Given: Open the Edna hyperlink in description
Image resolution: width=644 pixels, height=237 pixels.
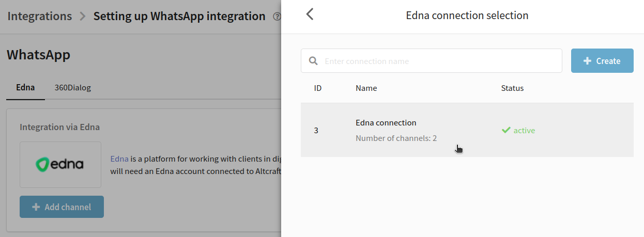Looking at the screenshot, I should pyautogui.click(x=119, y=159).
